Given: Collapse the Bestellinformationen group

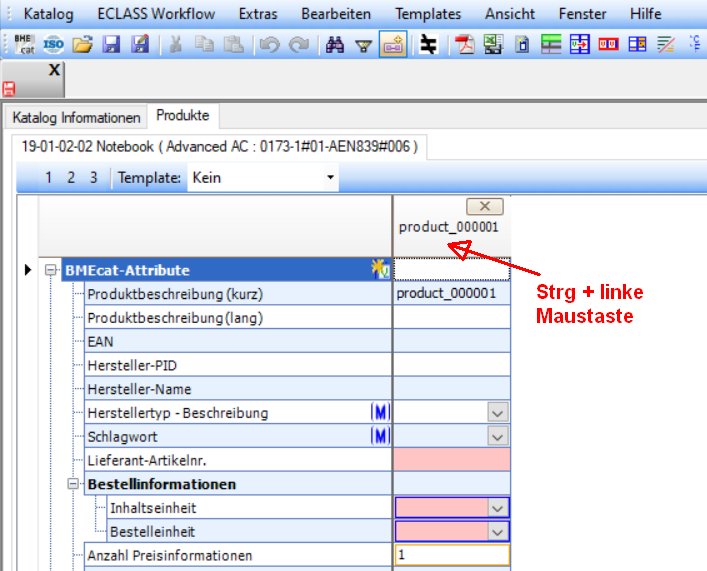Looking at the screenshot, I should [73, 484].
